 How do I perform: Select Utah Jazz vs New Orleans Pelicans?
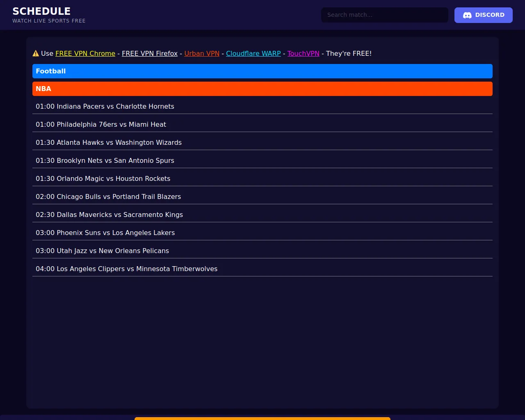[262, 251]
